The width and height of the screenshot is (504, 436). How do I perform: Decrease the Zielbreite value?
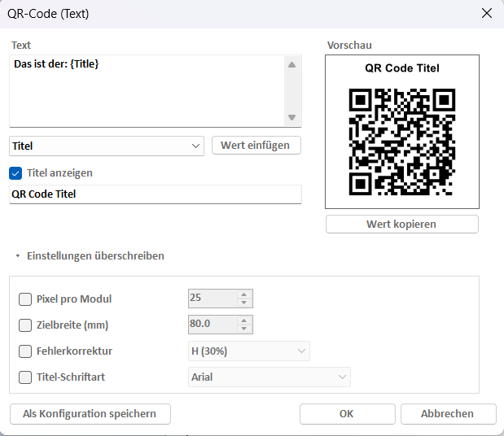(244, 329)
